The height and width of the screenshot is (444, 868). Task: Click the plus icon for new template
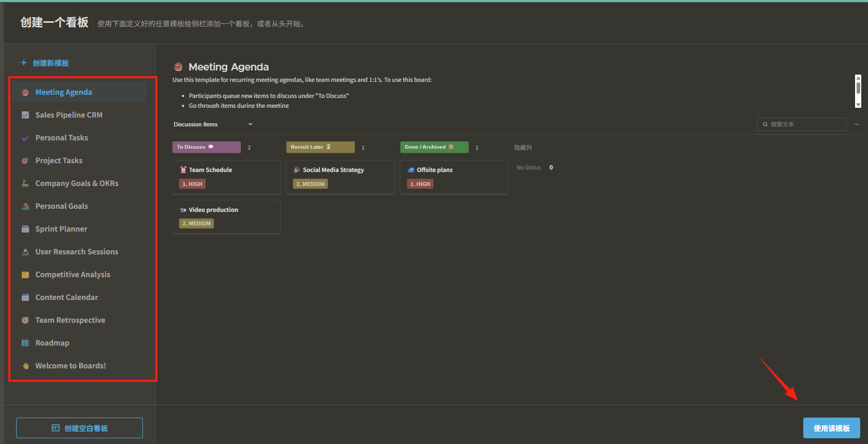23,63
